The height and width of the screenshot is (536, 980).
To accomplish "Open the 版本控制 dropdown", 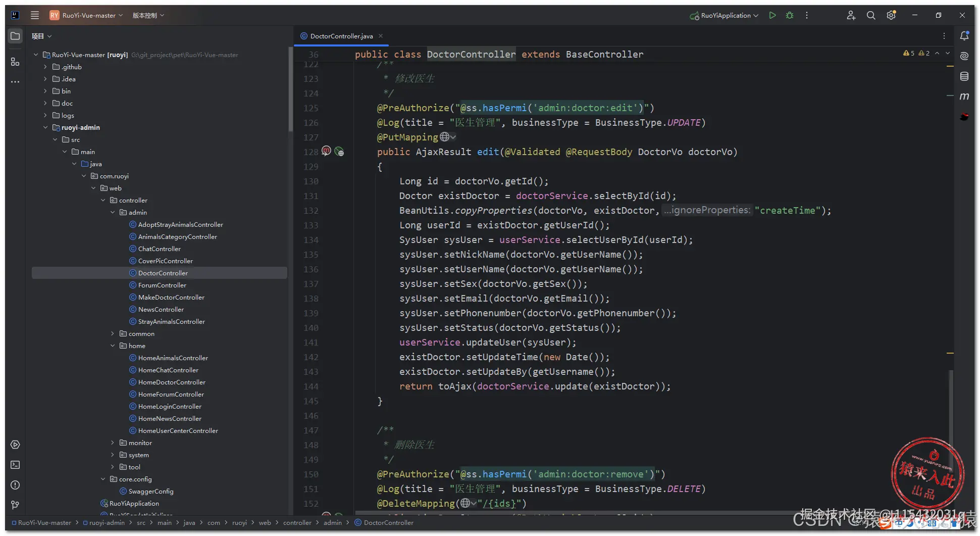I will pos(148,15).
